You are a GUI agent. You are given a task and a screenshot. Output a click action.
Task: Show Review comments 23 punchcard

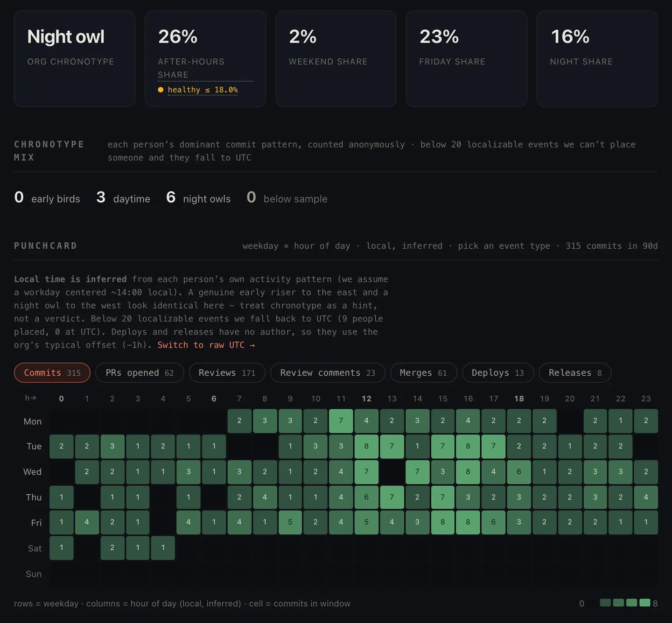click(x=328, y=372)
